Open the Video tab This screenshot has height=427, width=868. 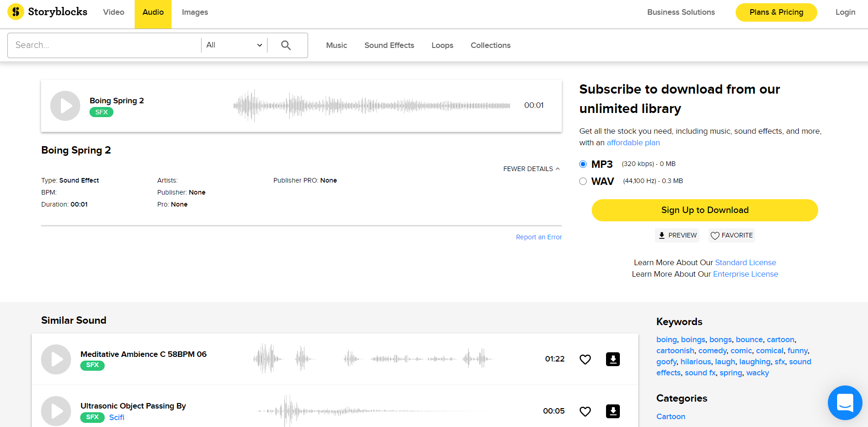click(114, 12)
